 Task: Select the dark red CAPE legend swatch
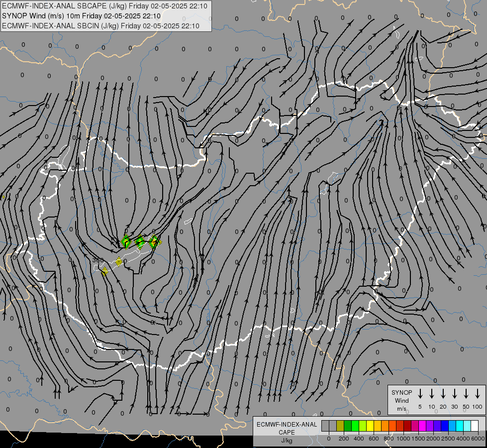coord(407,426)
